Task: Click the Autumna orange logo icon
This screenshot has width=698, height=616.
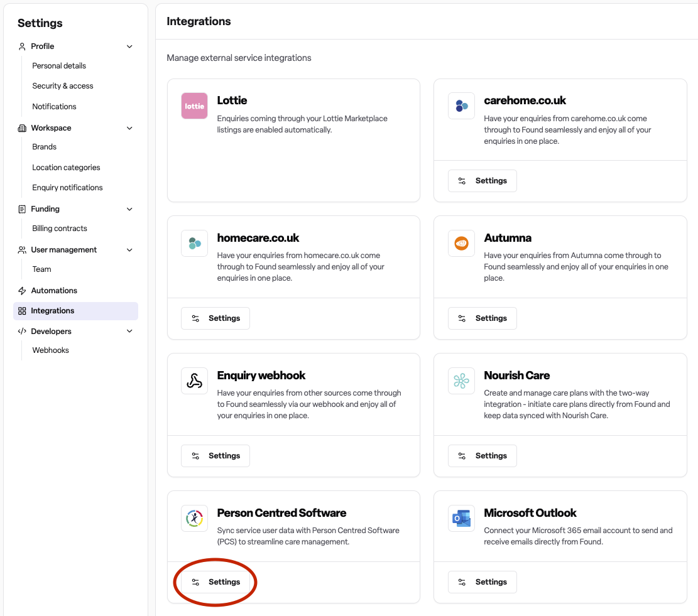Action: [x=461, y=243]
